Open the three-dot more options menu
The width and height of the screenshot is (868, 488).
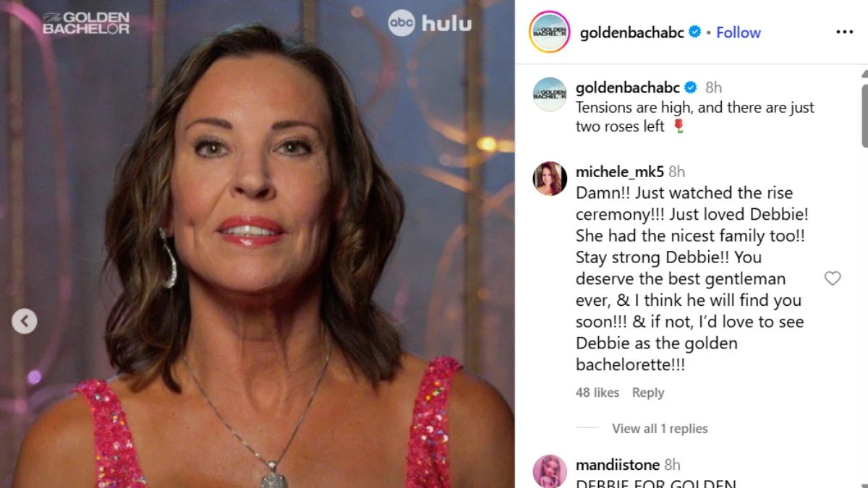844,33
